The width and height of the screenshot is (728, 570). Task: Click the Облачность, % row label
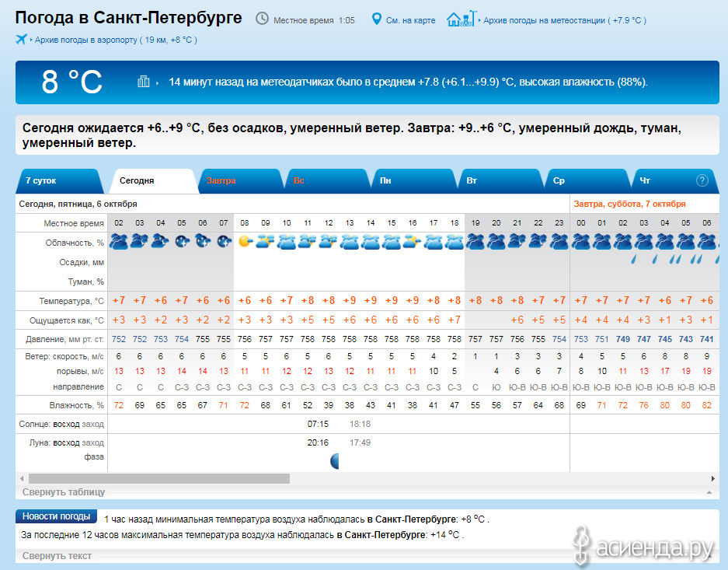tap(75, 243)
